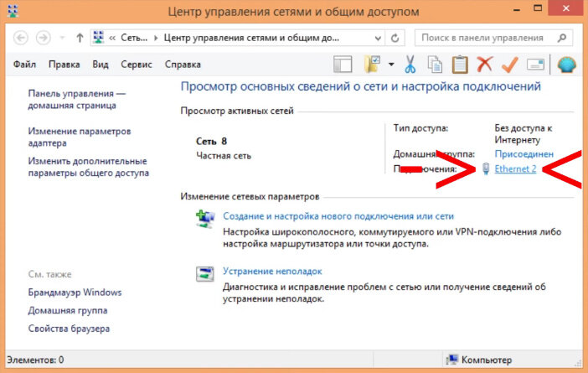Viewport: 588px width, 373px height.
Task: Expand the address bar history dropdown
Action: pyautogui.click(x=378, y=38)
